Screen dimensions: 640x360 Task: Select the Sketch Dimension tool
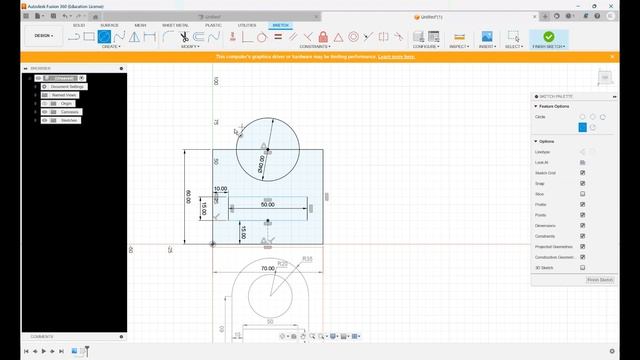(149, 37)
